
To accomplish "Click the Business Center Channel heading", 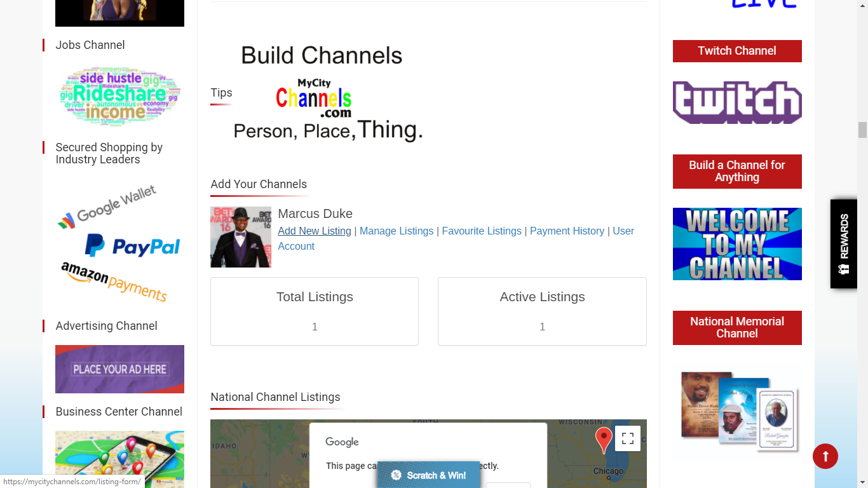I will 119,412.
